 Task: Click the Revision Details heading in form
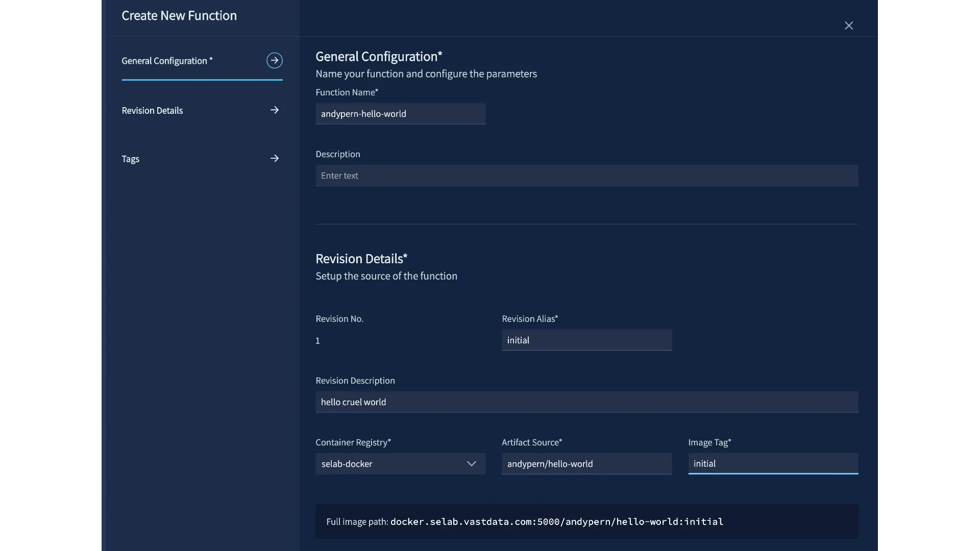[x=361, y=259]
